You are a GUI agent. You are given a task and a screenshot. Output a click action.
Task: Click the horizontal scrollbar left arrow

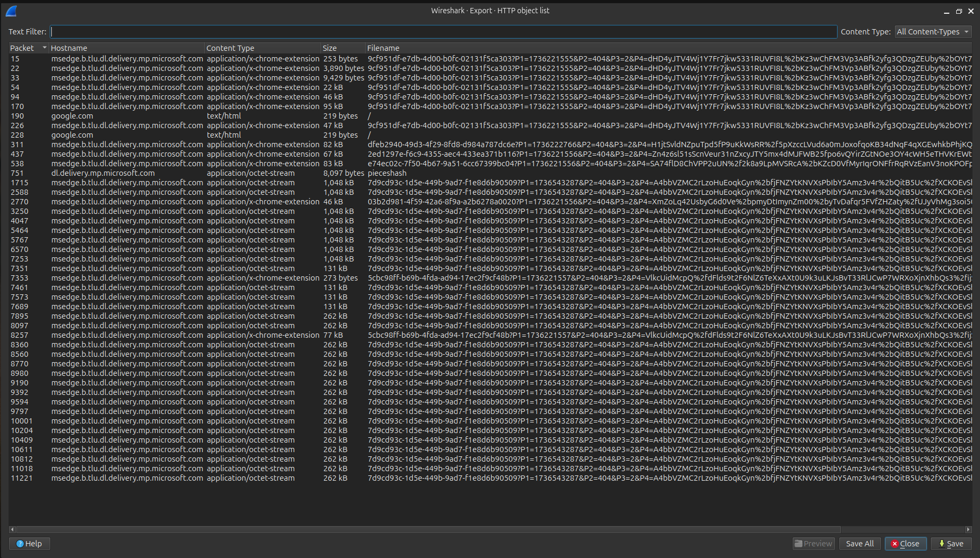[12, 529]
